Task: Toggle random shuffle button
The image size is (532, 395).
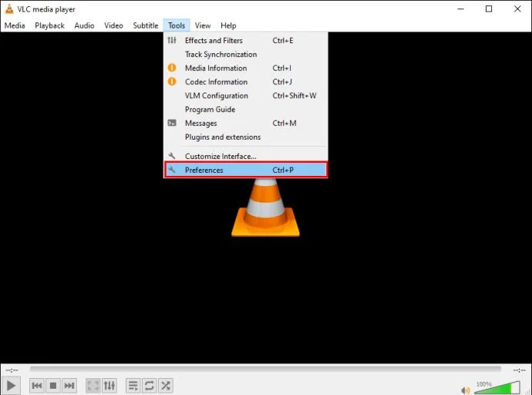Action: [166, 386]
